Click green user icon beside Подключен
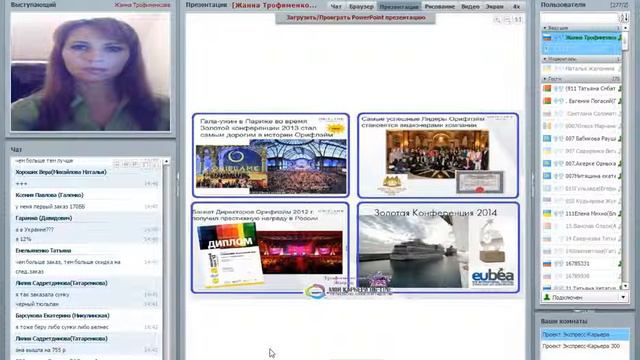This screenshot has width=640, height=360. coord(547,297)
